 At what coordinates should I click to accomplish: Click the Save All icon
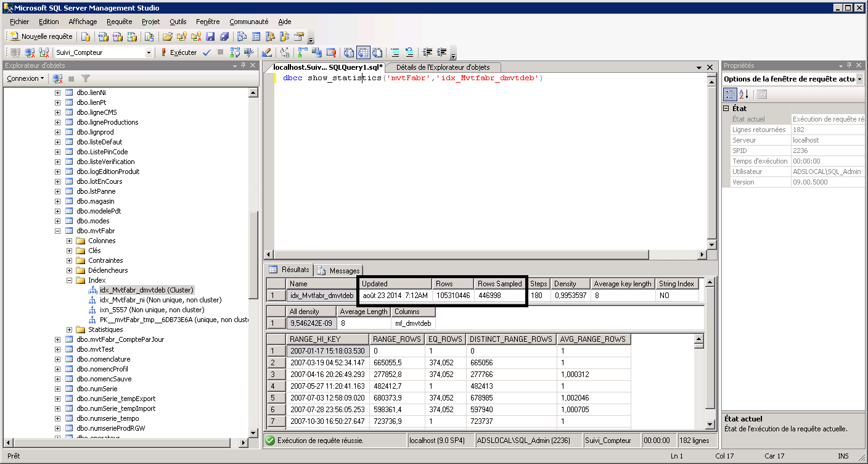pos(224,36)
